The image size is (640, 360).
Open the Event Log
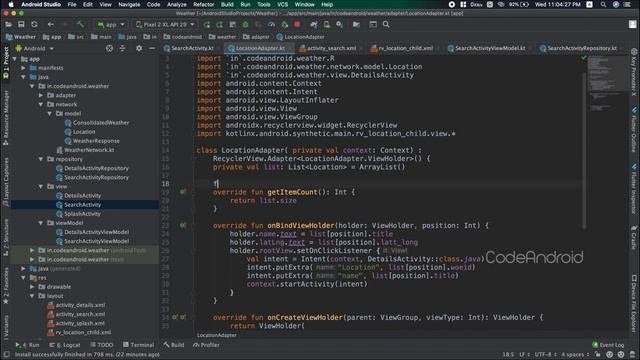click(608, 345)
